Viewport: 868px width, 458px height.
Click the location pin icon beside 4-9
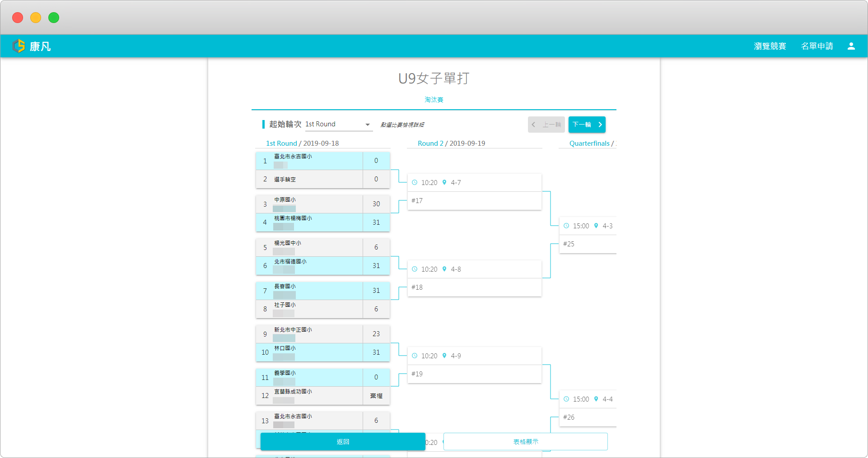pyautogui.click(x=444, y=356)
